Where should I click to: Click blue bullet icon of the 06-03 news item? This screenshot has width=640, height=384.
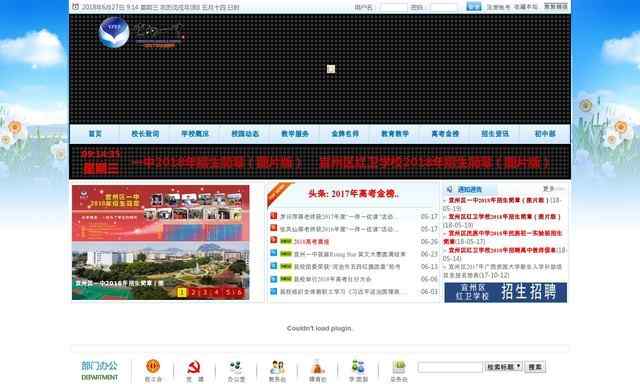tap(274, 291)
